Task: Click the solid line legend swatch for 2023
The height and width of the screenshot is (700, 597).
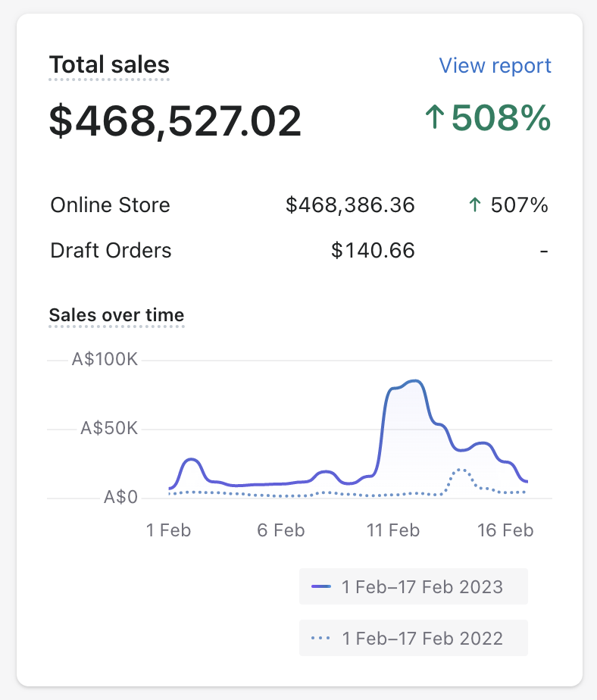Action: (321, 587)
